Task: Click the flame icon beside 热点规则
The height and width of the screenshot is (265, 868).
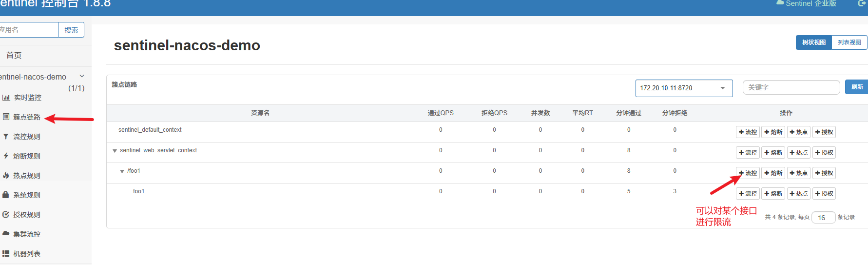Action: (6, 175)
